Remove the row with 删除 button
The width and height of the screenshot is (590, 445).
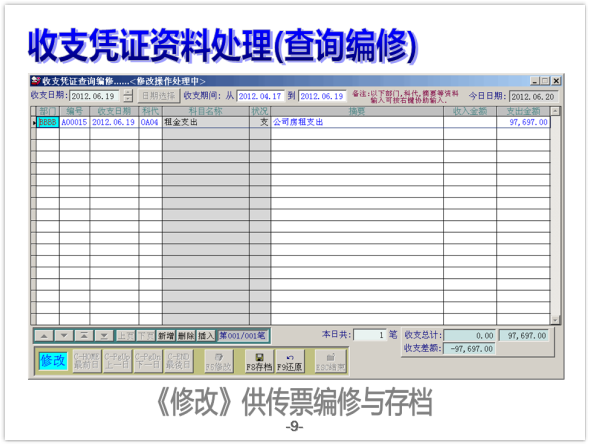[186, 336]
